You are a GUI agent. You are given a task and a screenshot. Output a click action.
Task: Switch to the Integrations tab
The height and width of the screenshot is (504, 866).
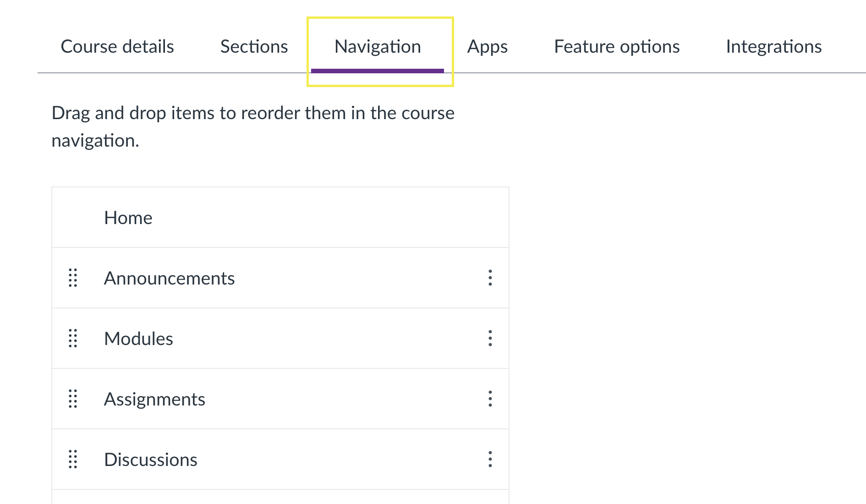773,47
